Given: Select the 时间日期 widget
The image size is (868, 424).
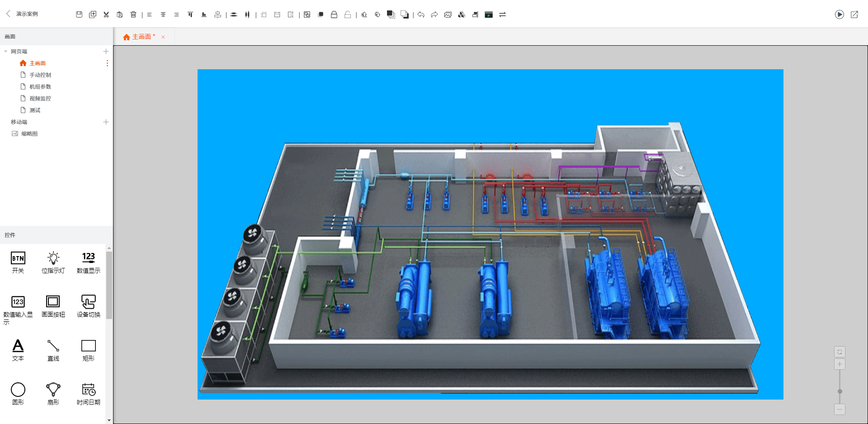Looking at the screenshot, I should (x=89, y=394).
